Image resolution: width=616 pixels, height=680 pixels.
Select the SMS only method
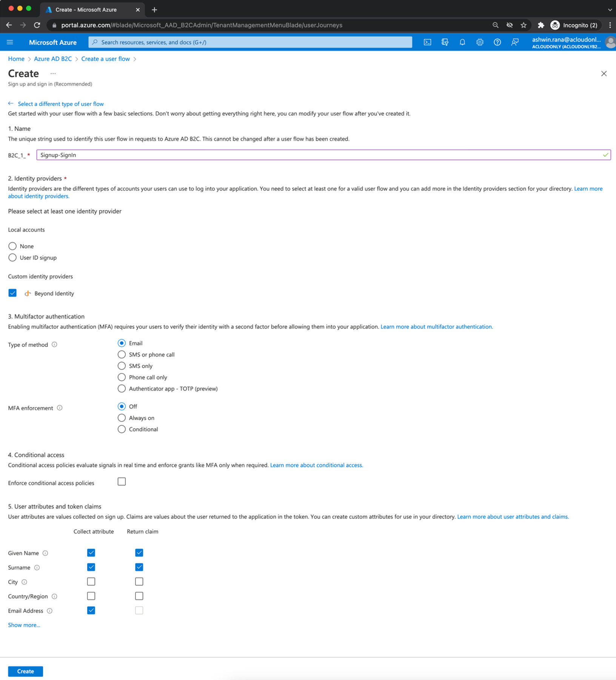point(122,365)
